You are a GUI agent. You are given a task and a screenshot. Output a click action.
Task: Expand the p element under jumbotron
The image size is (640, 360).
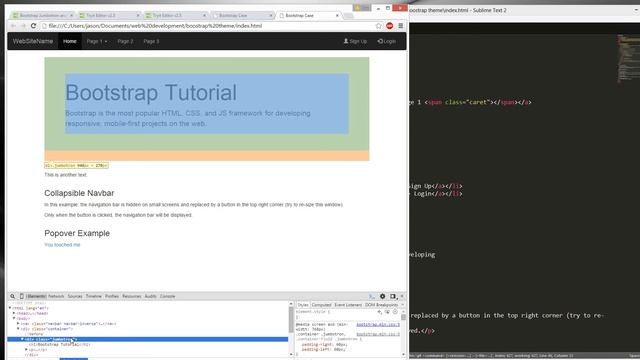pos(26,350)
